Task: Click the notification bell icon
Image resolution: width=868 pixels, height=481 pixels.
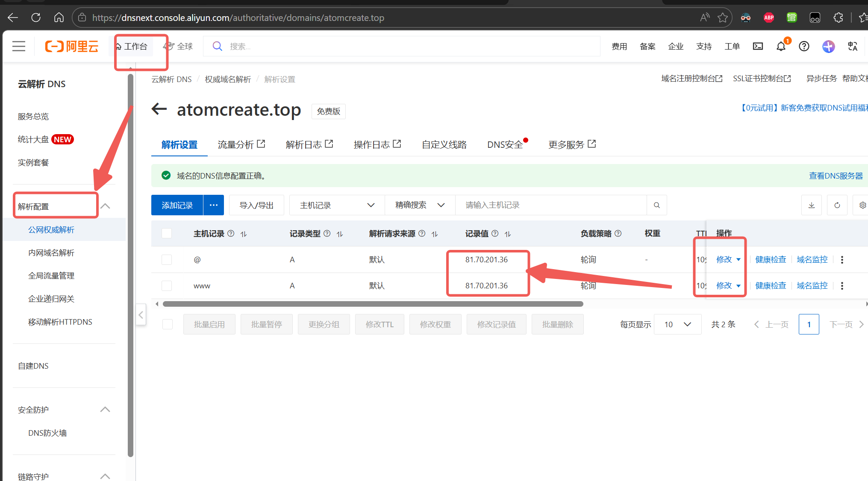Action: pos(781,46)
